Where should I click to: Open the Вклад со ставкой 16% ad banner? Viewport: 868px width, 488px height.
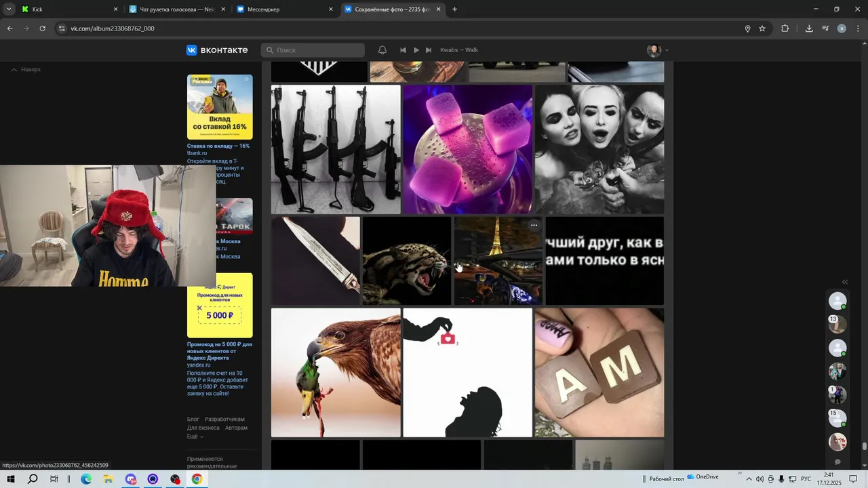tap(220, 107)
